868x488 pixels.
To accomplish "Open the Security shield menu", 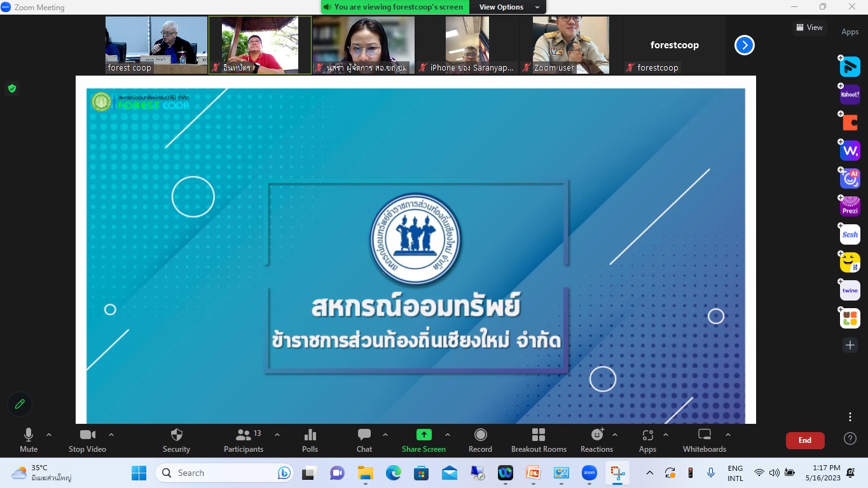I will point(176,440).
